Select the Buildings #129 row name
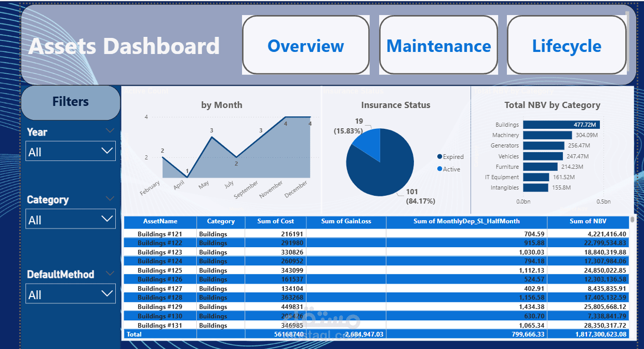The width and height of the screenshot is (644, 349). [160, 307]
